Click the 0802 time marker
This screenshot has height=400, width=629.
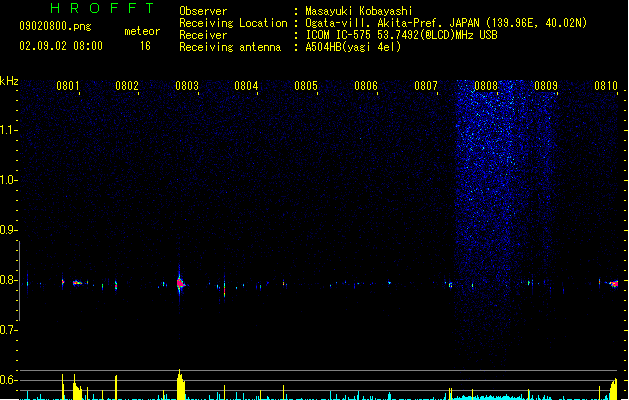[127, 86]
